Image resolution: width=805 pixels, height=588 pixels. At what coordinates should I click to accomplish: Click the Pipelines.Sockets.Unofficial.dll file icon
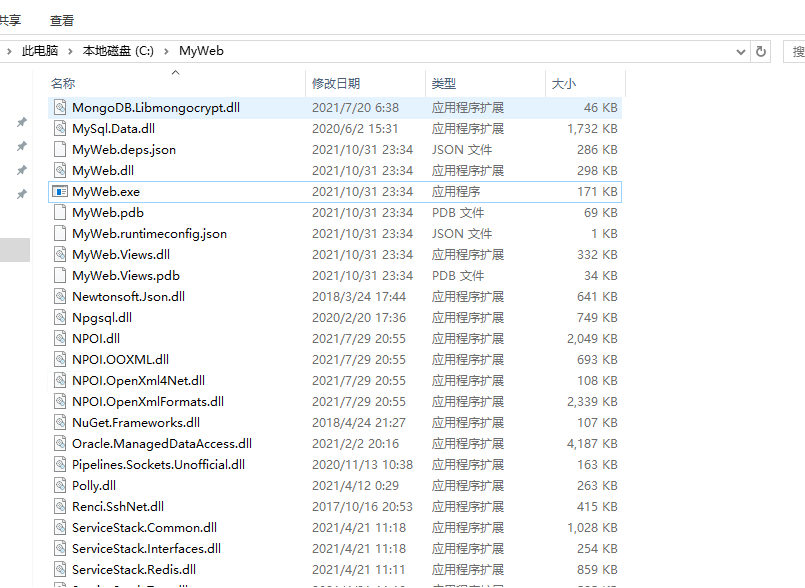pos(60,465)
